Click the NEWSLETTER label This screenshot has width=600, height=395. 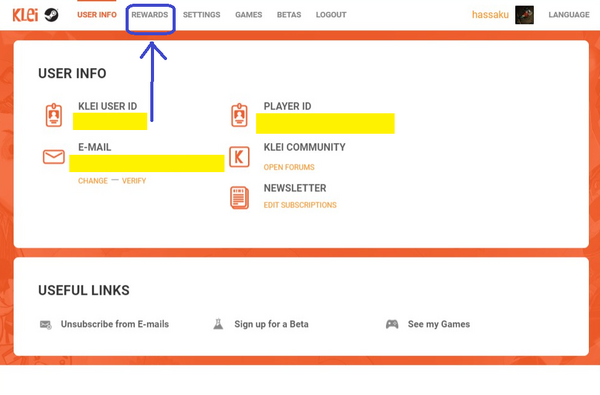[x=295, y=188]
